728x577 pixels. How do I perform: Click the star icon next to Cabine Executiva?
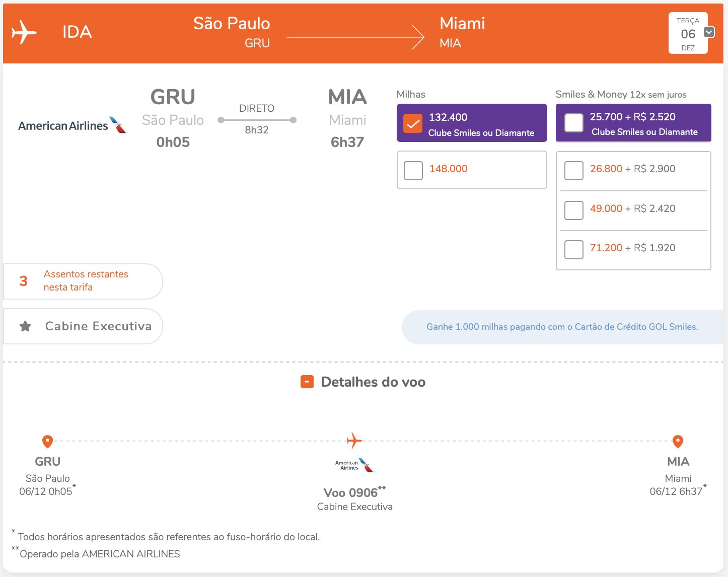[x=25, y=326]
